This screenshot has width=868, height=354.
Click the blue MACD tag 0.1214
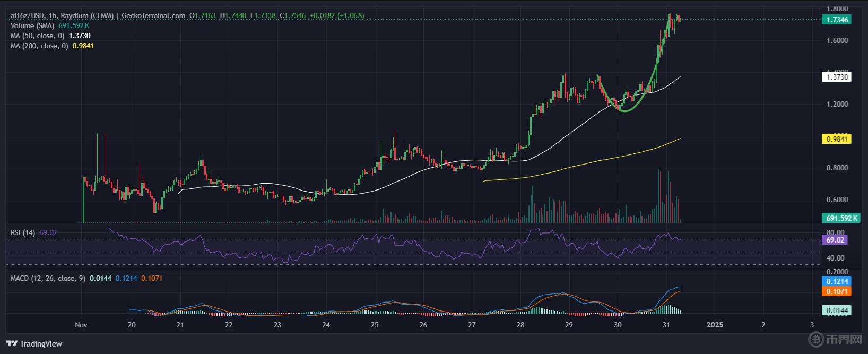836,281
